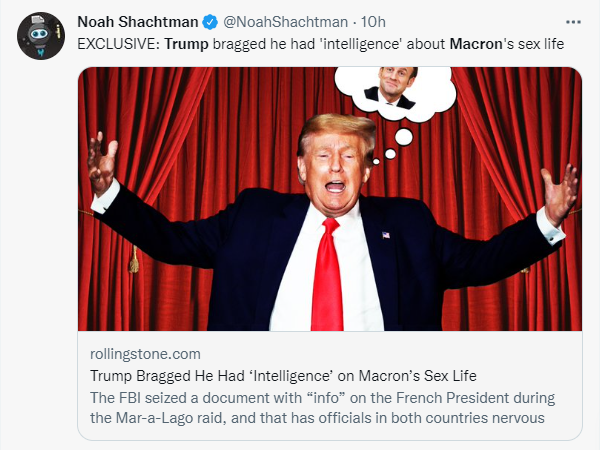Click the raised hand on image's right
This screenshot has height=450, width=600.
[560, 192]
